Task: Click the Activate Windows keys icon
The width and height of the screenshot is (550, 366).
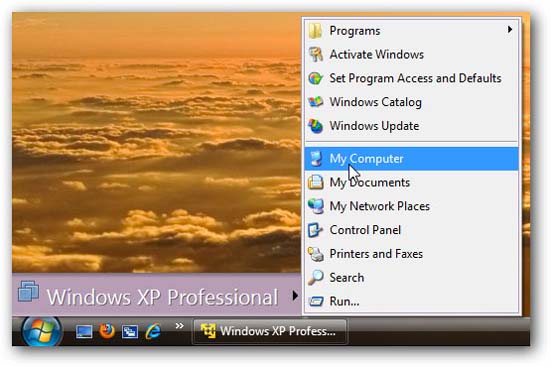Action: point(316,54)
